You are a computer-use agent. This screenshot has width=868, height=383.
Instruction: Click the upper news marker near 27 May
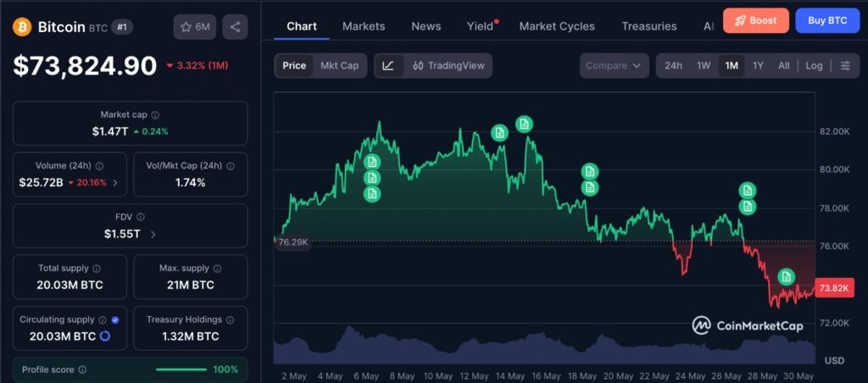pos(748,191)
